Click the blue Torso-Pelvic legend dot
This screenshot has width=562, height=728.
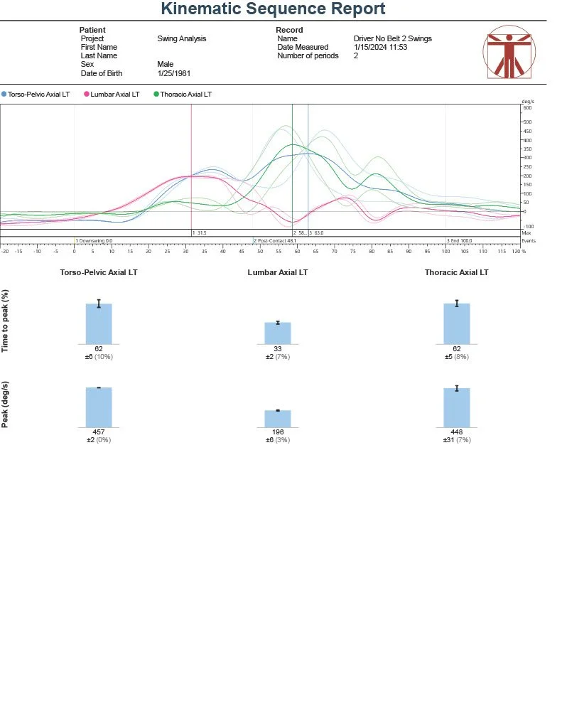point(4,94)
